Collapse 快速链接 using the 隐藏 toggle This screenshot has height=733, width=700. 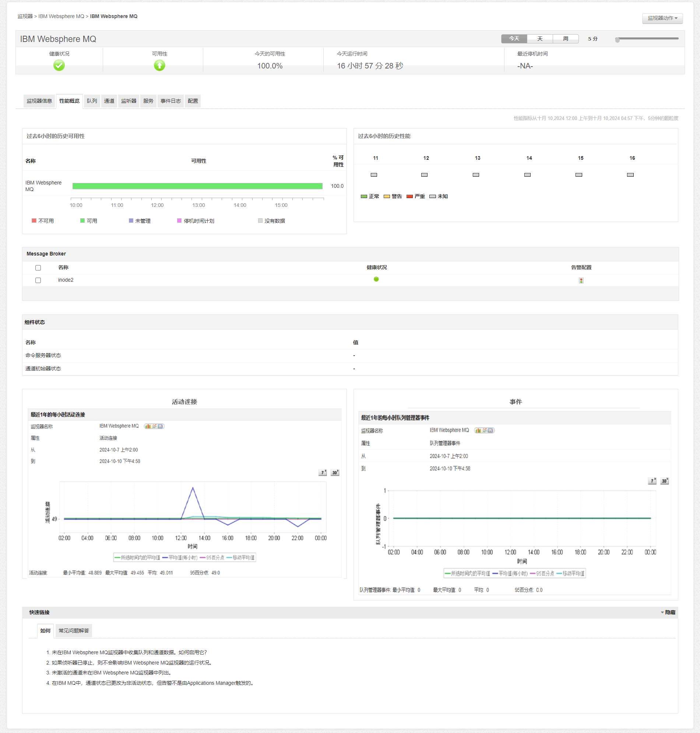[x=668, y=613]
